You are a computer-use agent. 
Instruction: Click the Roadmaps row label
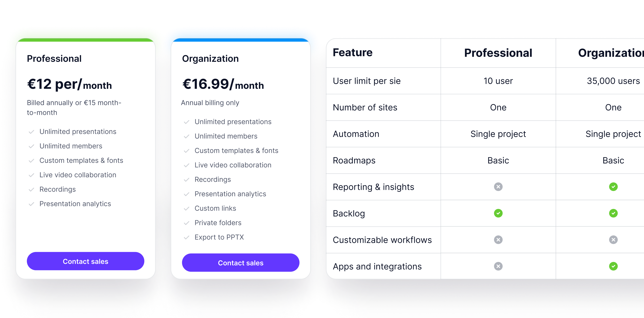354,161
